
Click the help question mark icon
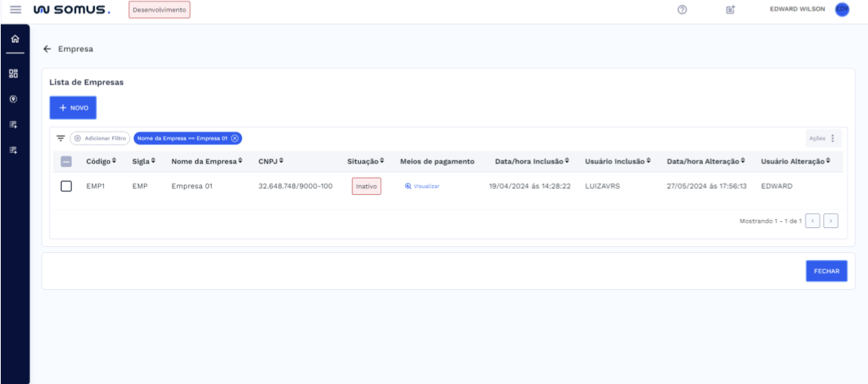point(680,10)
